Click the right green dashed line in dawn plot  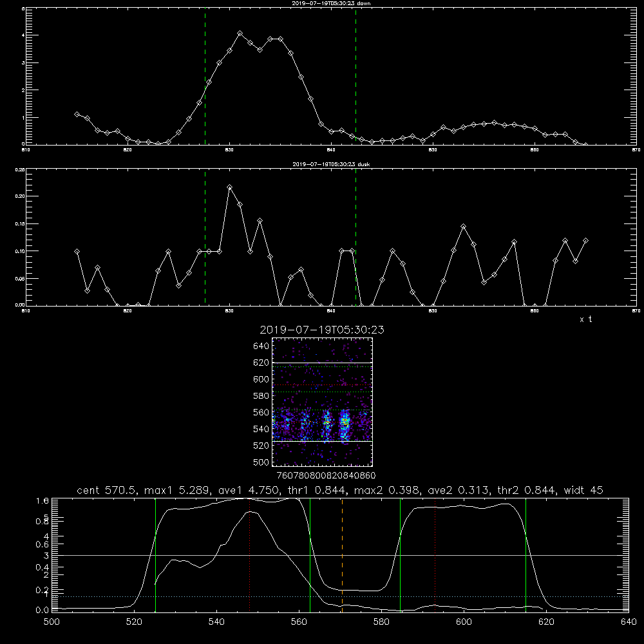point(355,76)
